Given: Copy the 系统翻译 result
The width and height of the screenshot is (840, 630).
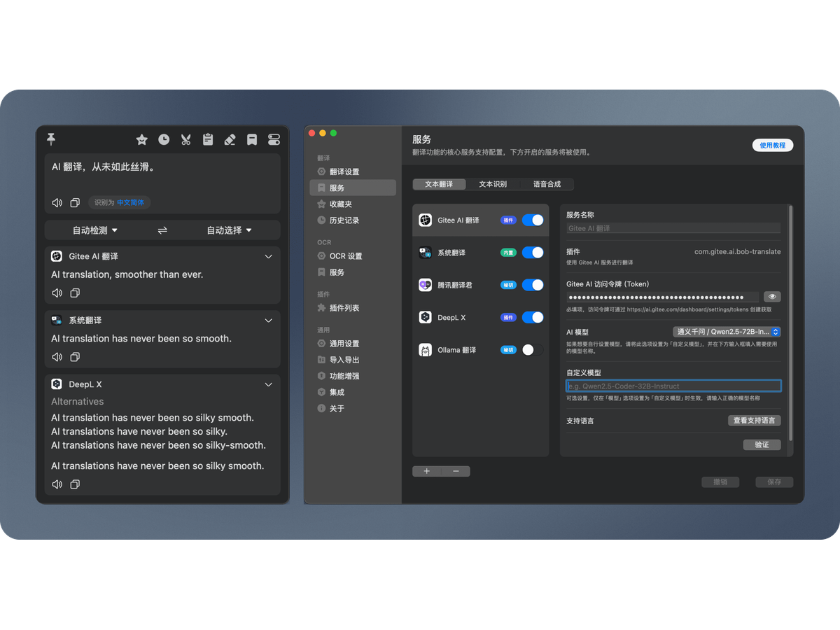Looking at the screenshot, I should 75,357.
